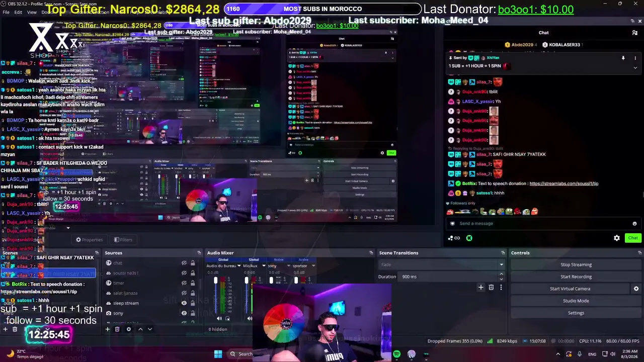The height and width of the screenshot is (362, 644).
Task: Add a new source
Action: click(107, 329)
